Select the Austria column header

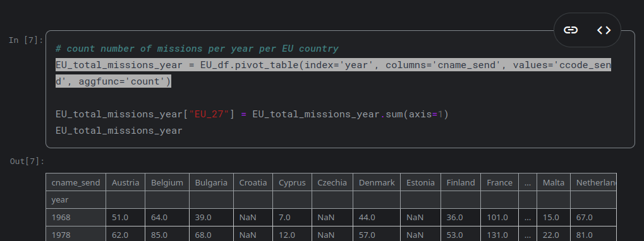click(x=125, y=182)
